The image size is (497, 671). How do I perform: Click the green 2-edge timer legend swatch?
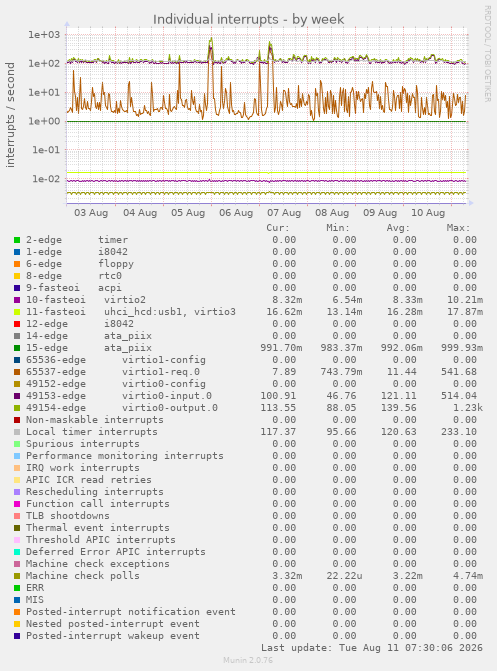click(17, 240)
